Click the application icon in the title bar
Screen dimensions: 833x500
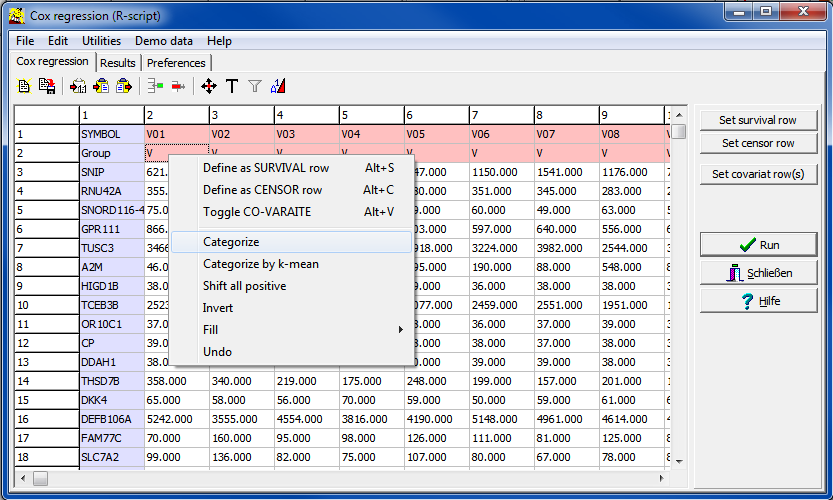[x=17, y=16]
